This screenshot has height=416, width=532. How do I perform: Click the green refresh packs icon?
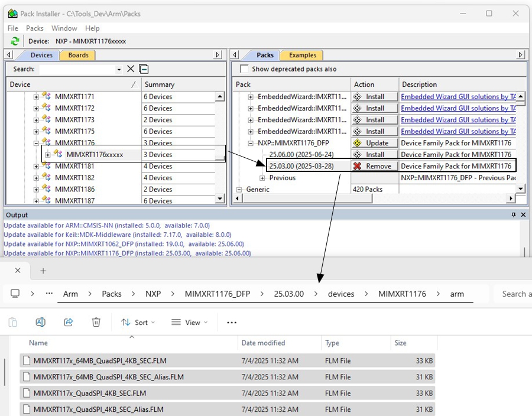(15, 41)
